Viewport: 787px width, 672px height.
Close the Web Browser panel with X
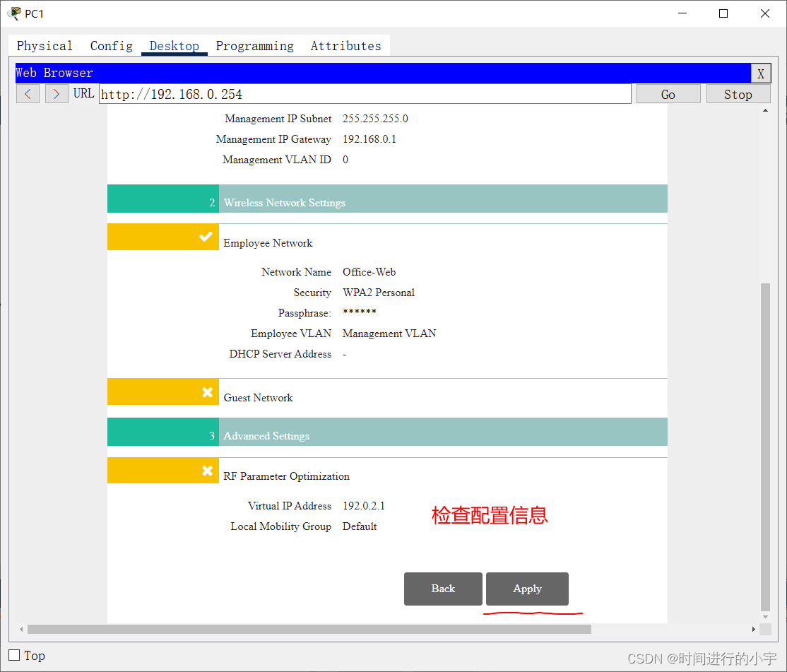coord(760,73)
